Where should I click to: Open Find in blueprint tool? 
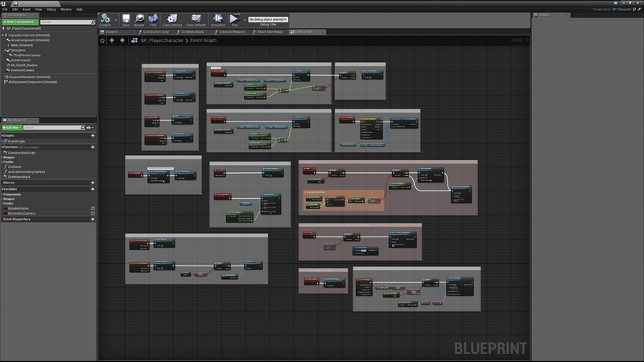[x=155, y=19]
